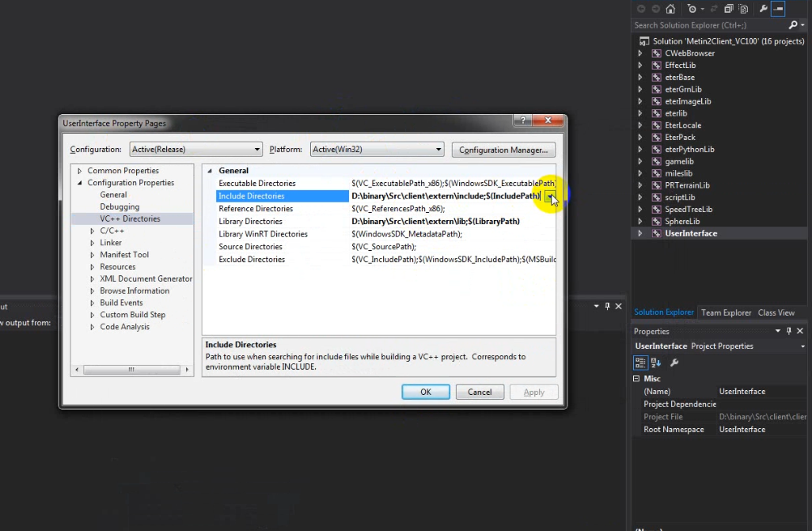The width and height of the screenshot is (812, 531).
Task: Pin the Properties panel with the pushpin icon
Action: tap(789, 331)
